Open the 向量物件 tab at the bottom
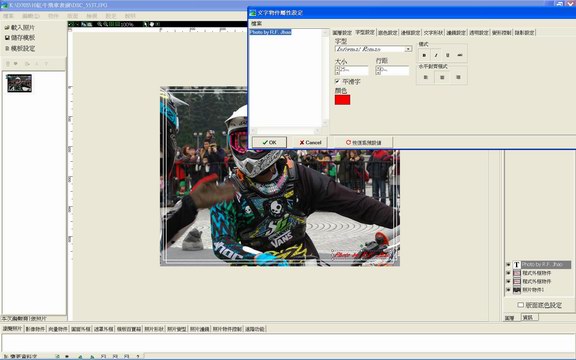The image size is (576, 360). tap(58, 329)
